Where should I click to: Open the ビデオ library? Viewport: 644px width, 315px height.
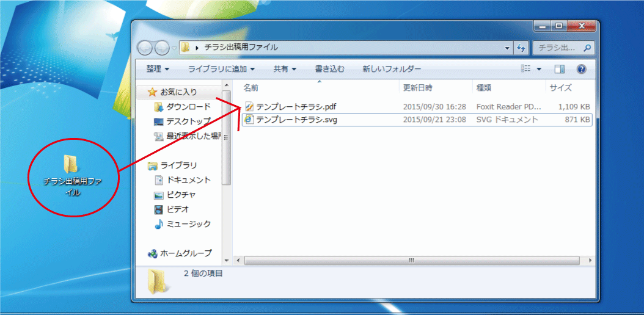[x=177, y=209]
